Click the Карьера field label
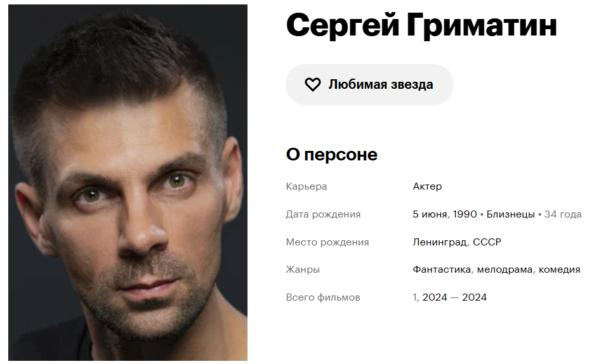 [306, 186]
